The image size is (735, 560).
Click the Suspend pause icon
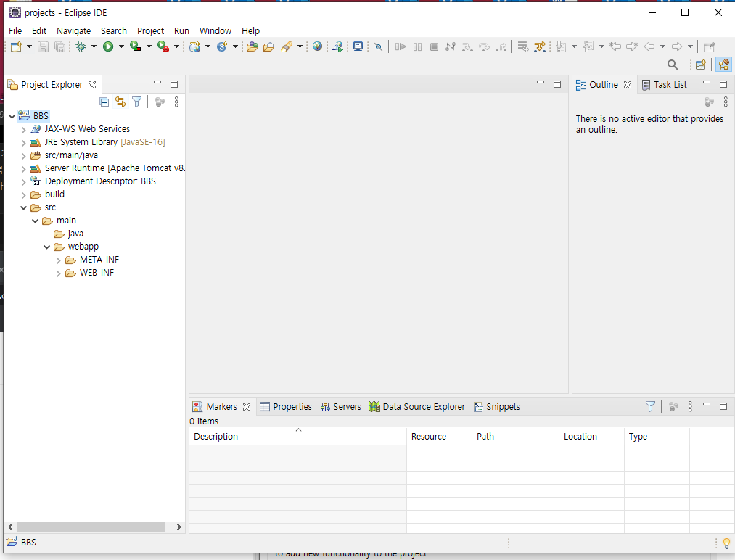tap(418, 46)
